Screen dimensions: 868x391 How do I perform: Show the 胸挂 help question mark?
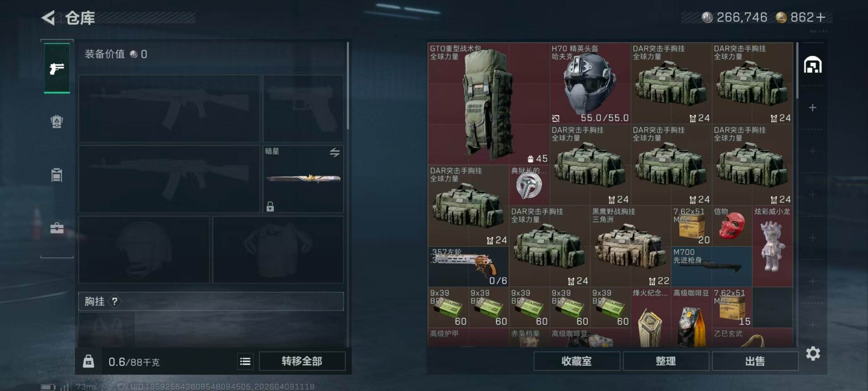pos(115,301)
